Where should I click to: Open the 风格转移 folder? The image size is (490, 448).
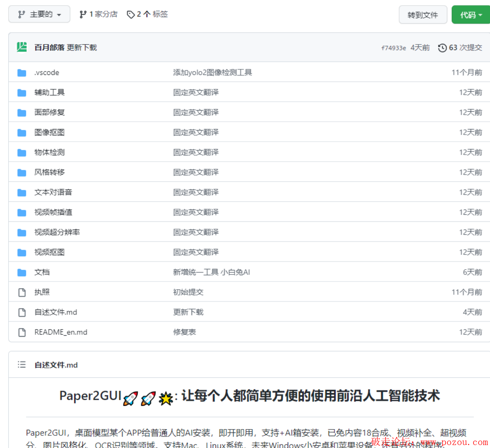coord(49,172)
